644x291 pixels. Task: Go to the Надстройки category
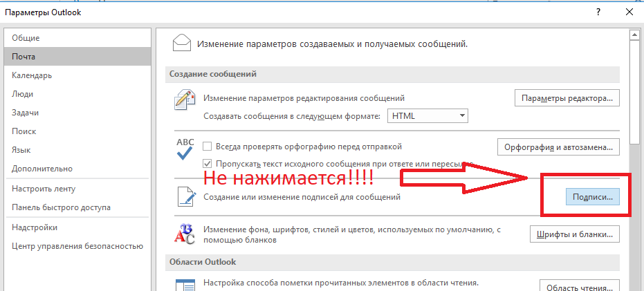click(77, 227)
